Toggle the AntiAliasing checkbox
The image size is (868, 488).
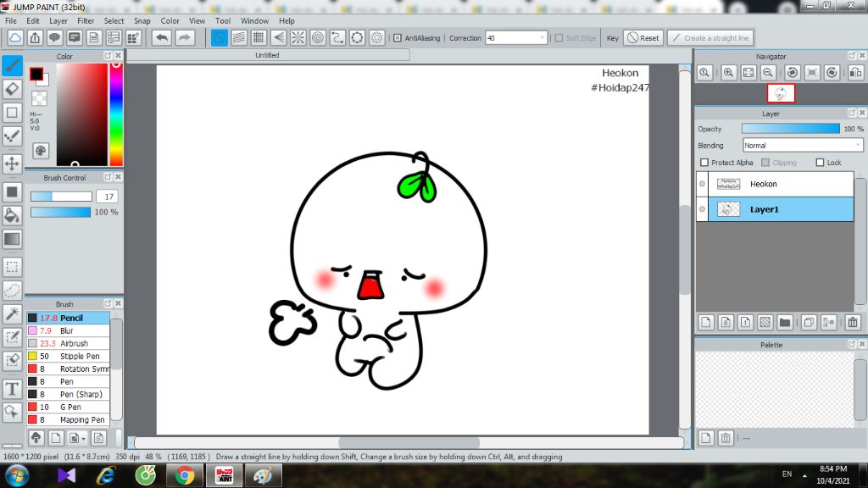pyautogui.click(x=398, y=37)
